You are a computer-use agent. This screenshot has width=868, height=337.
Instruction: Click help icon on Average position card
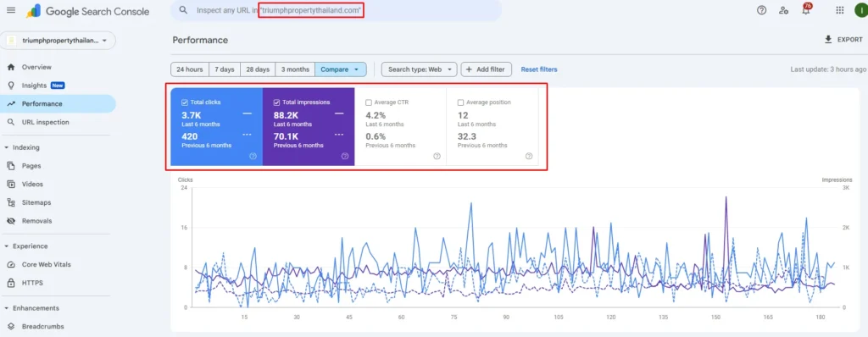pos(529,156)
